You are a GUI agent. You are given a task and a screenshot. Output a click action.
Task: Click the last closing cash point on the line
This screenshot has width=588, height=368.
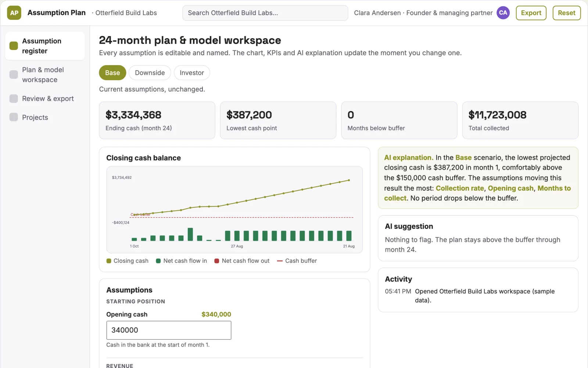(x=349, y=180)
